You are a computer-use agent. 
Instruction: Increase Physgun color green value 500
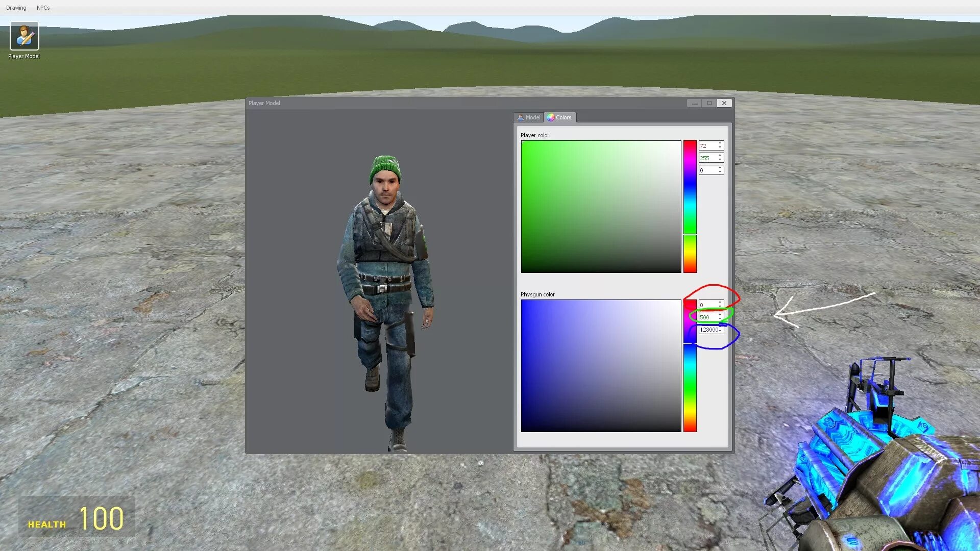[720, 315]
